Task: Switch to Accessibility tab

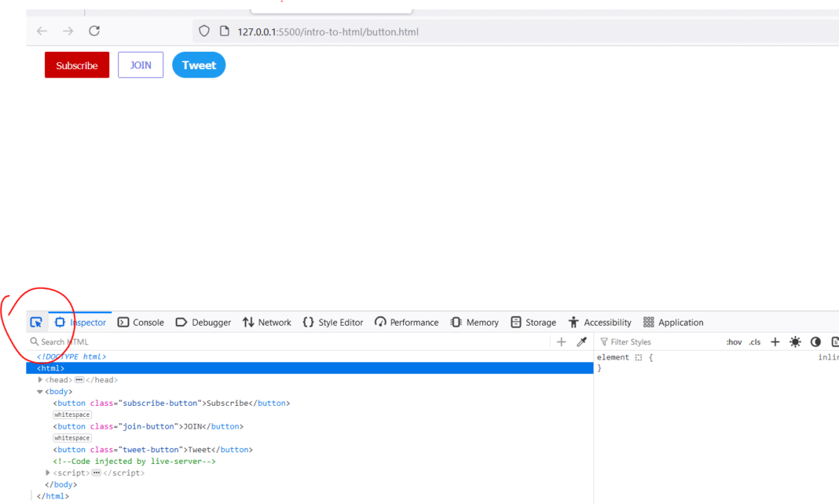Action: pos(600,323)
